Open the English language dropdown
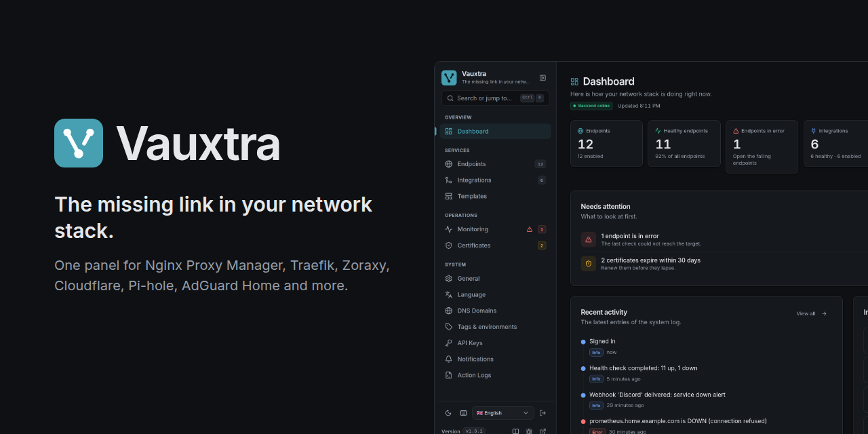The height and width of the screenshot is (434, 868). (x=502, y=413)
